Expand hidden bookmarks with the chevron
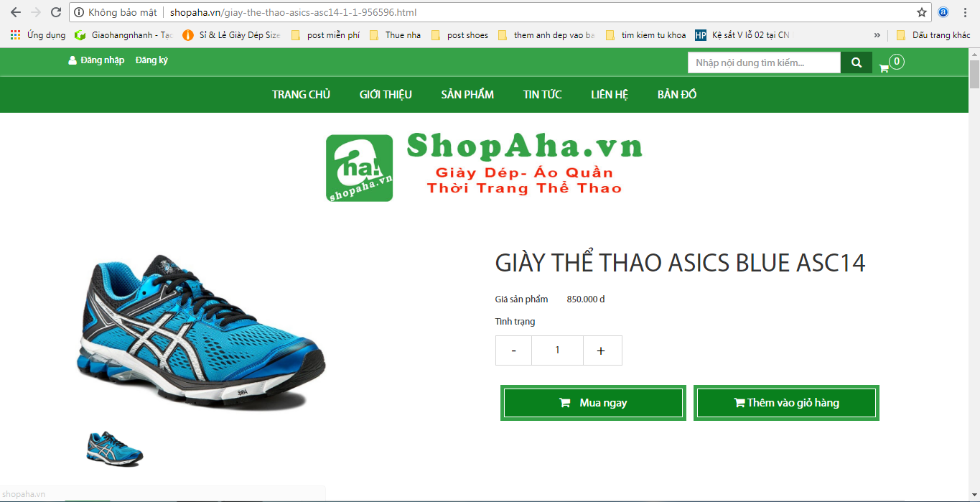980x502 pixels. [x=877, y=34]
